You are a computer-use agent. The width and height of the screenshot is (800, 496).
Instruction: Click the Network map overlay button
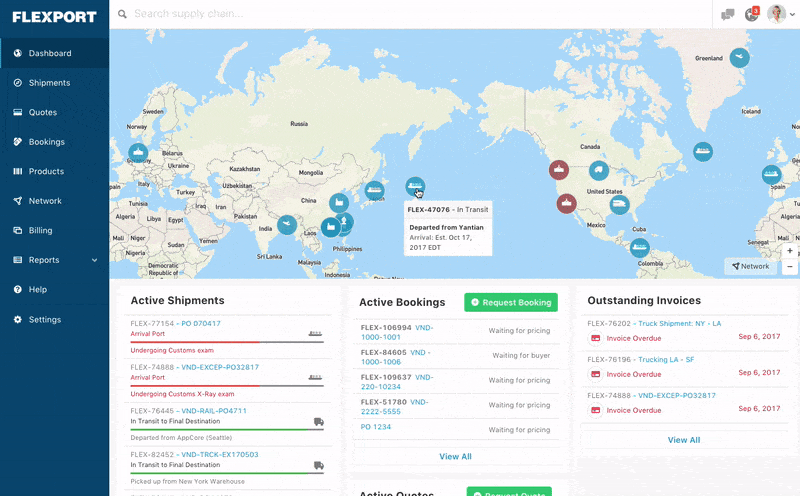point(751,266)
